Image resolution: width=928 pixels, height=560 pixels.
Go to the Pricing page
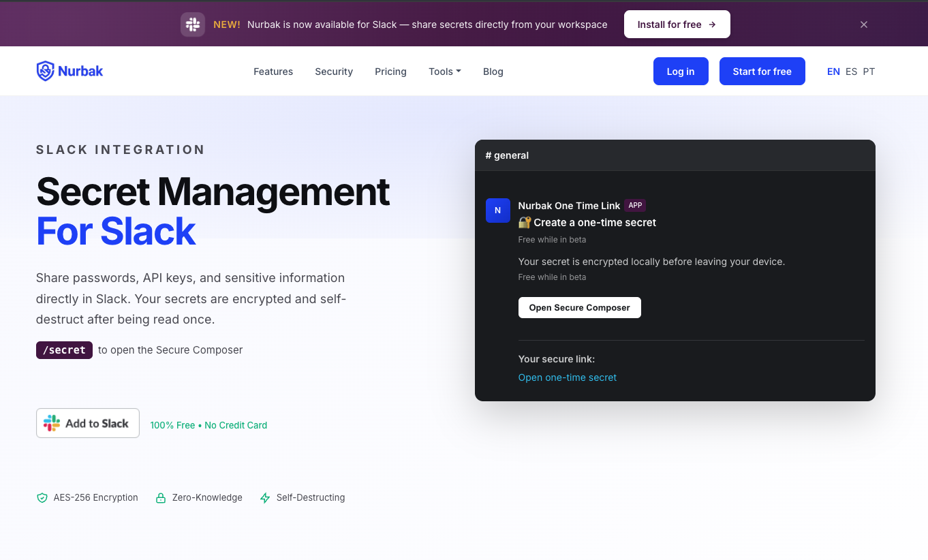(390, 72)
